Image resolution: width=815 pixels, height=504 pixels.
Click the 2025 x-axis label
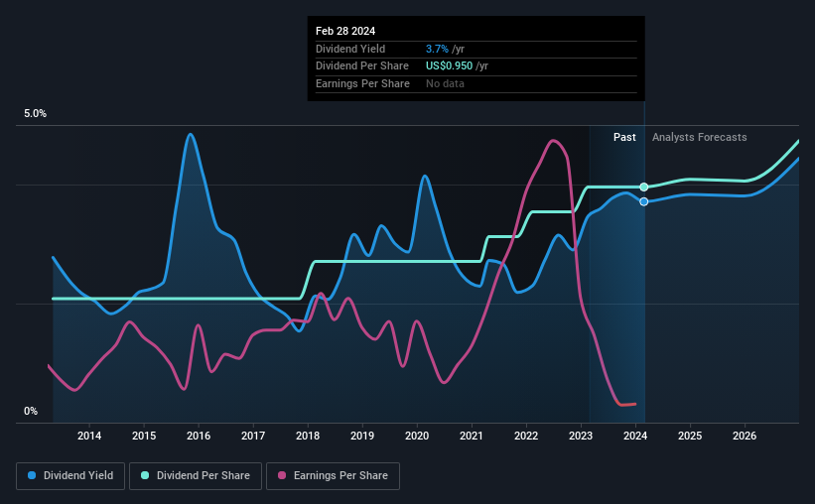tap(690, 436)
